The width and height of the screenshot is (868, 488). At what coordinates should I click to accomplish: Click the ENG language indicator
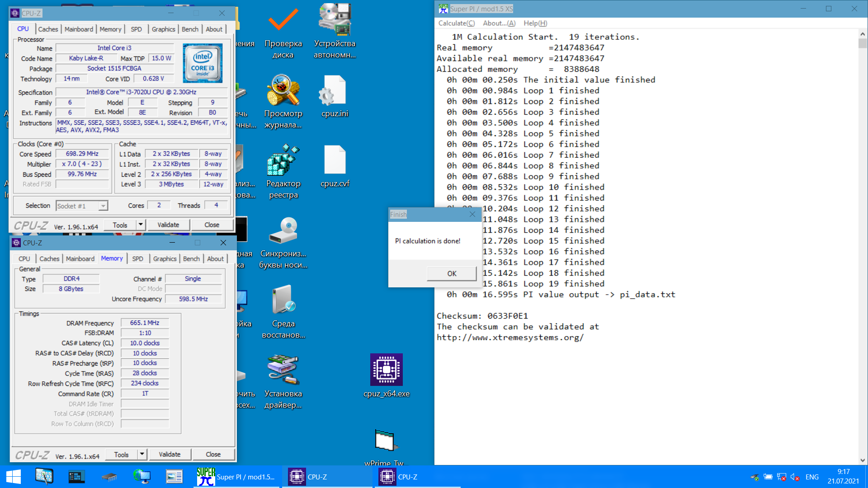coord(812,477)
